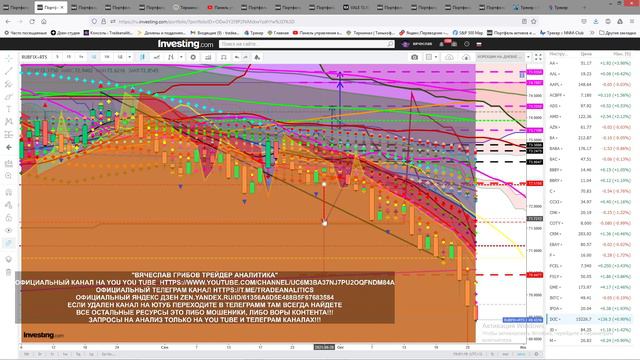Select the candlestick chart style icon
The width and height of the screenshot is (640, 360).
tap(142, 57)
